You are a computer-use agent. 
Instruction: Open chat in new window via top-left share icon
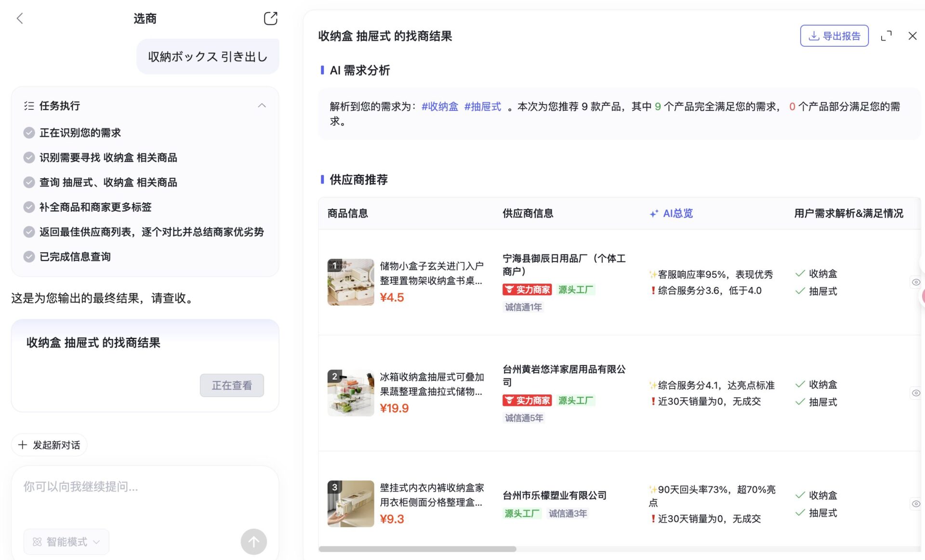(271, 18)
